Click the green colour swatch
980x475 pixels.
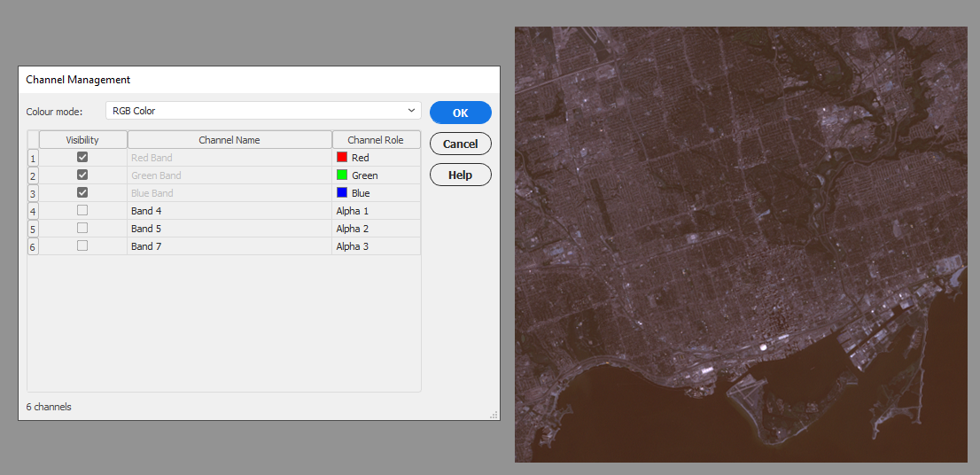pos(342,175)
